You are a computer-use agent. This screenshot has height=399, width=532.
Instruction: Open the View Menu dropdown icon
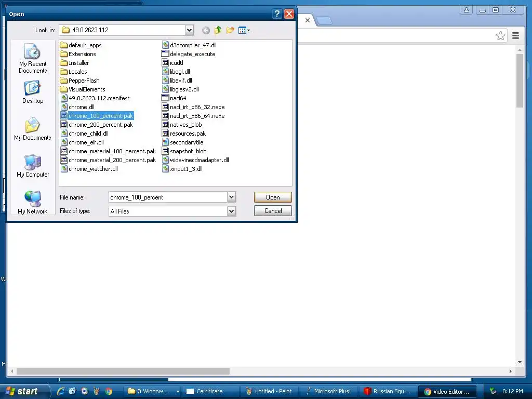pos(244,30)
